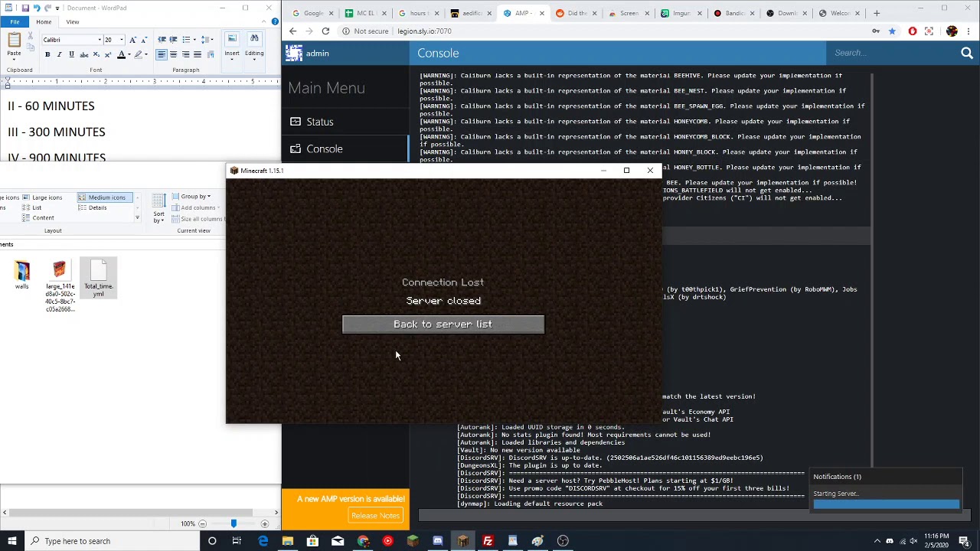Screen dimensions: 980x551
Task: Open FileZilla from the taskbar
Action: (488, 541)
